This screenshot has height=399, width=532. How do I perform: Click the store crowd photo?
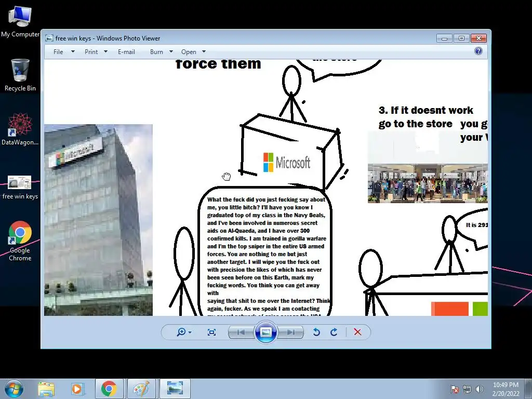[x=428, y=183]
